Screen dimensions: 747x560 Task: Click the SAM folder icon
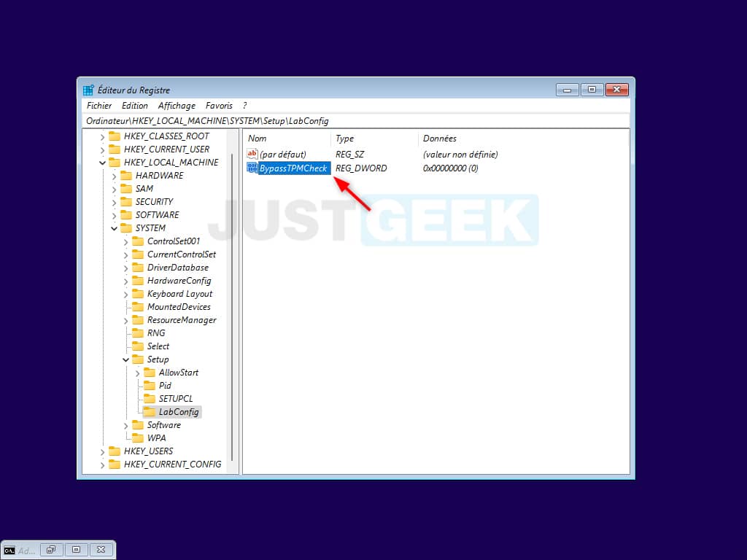(x=126, y=189)
